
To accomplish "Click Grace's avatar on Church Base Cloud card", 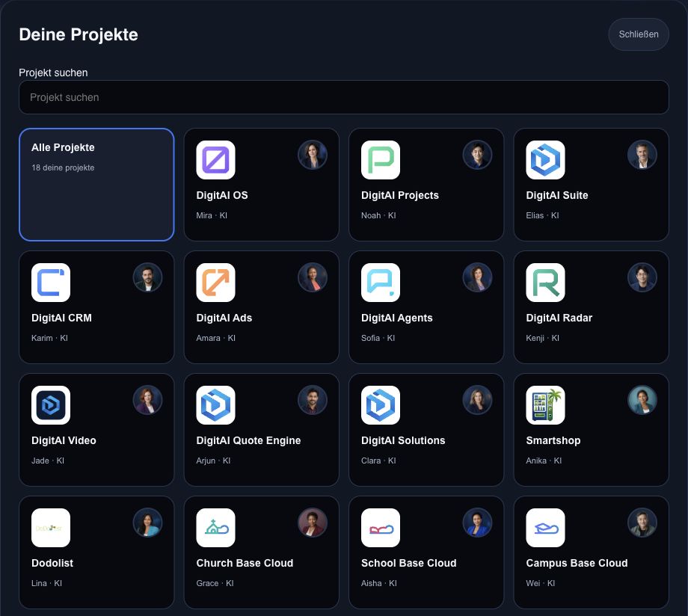I will pyautogui.click(x=313, y=523).
